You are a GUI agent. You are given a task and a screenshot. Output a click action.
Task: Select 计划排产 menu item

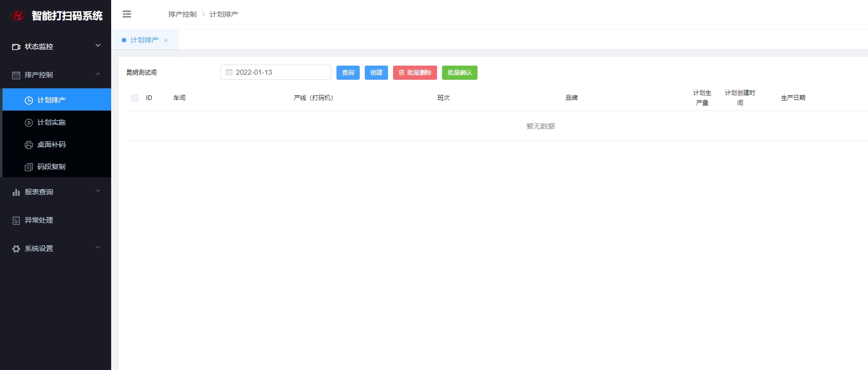pyautogui.click(x=57, y=100)
